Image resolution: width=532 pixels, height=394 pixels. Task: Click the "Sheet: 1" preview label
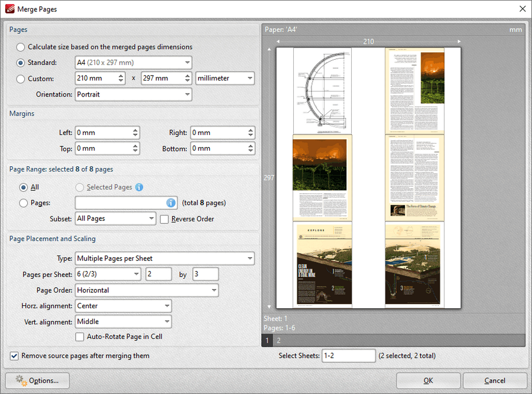(275, 319)
